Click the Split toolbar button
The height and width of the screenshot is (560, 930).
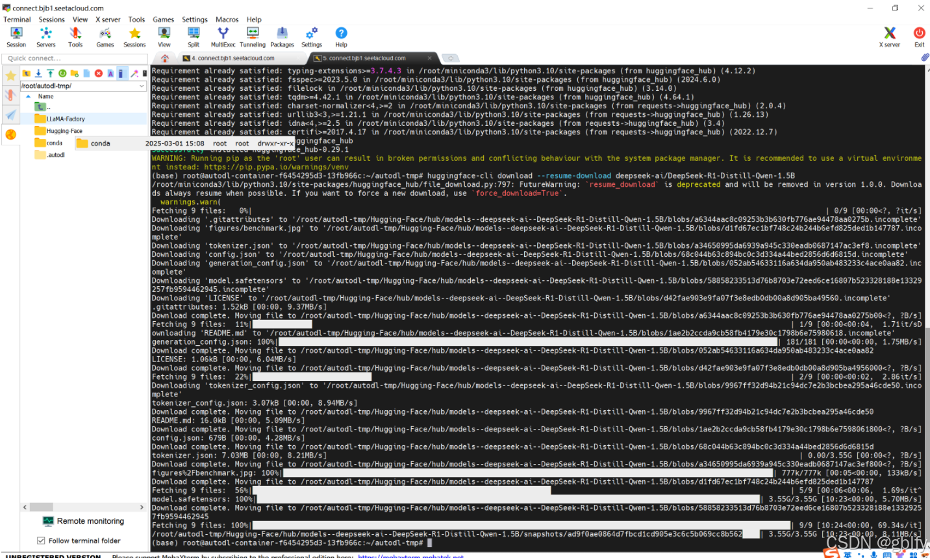point(194,38)
